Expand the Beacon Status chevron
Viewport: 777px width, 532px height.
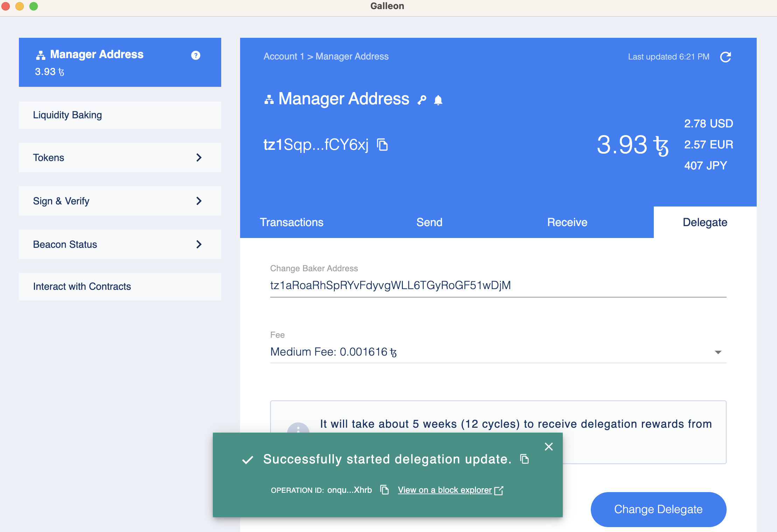click(199, 244)
